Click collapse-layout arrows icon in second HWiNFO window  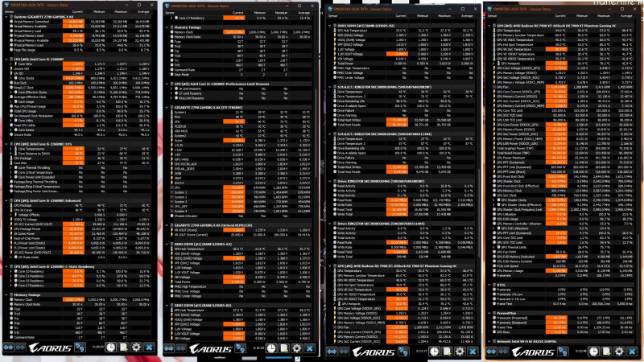[181, 349]
